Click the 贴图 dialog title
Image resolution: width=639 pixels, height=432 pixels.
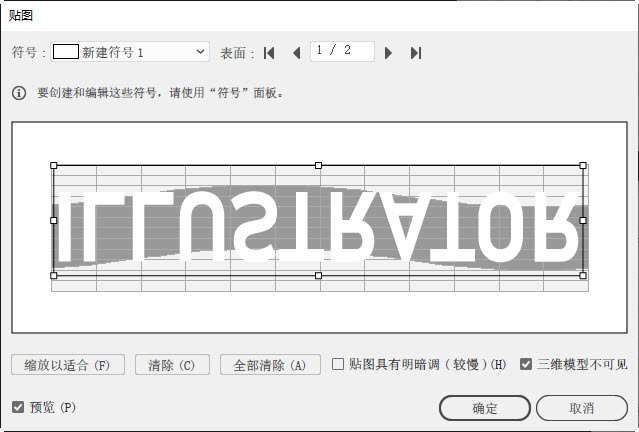pos(20,15)
